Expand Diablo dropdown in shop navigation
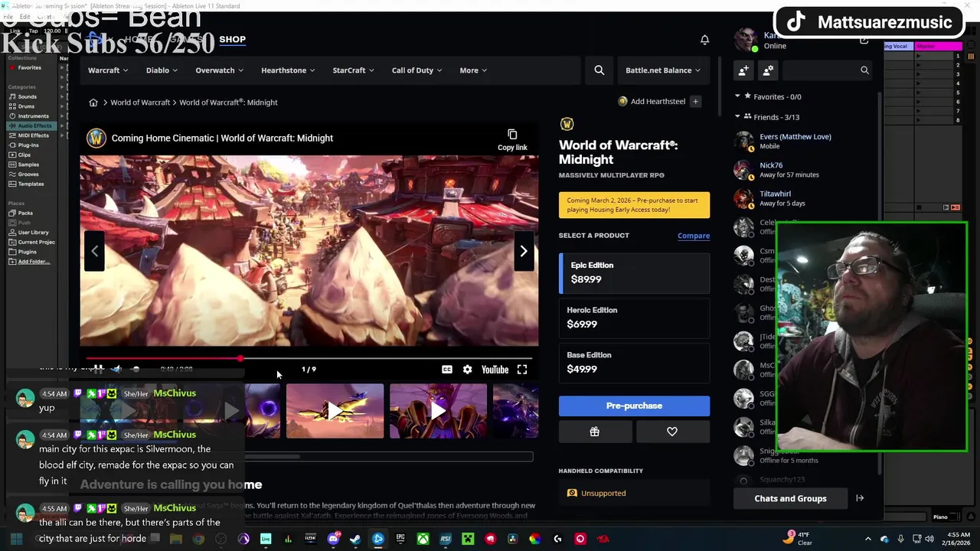 162,70
